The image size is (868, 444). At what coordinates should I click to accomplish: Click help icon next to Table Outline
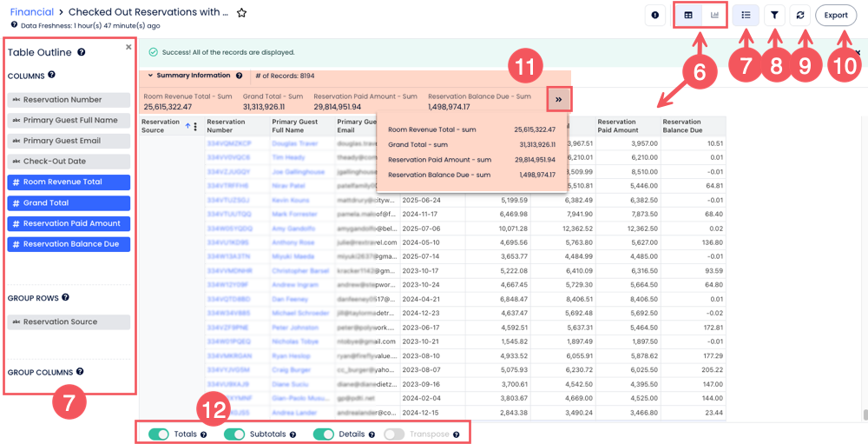(81, 52)
